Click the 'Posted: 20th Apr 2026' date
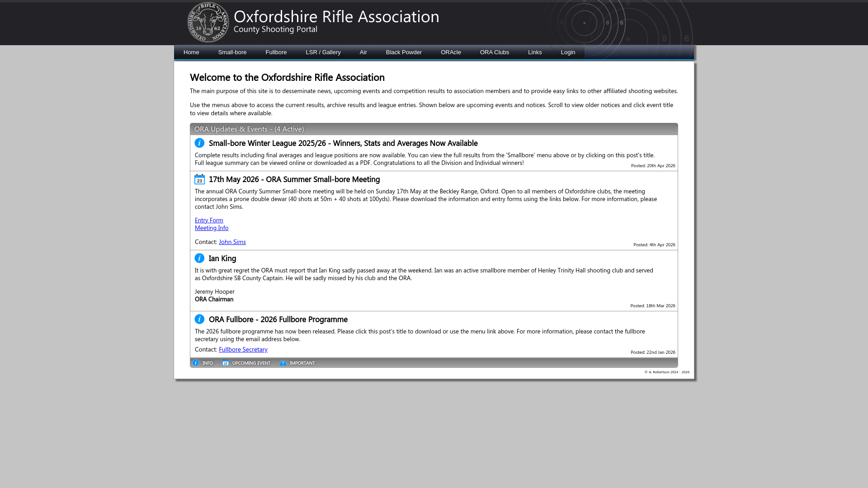The image size is (868, 488). click(653, 166)
